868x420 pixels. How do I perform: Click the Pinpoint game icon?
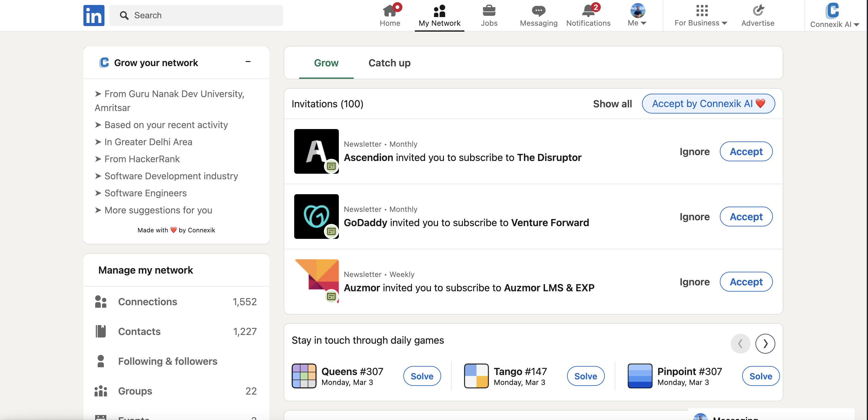click(x=640, y=376)
